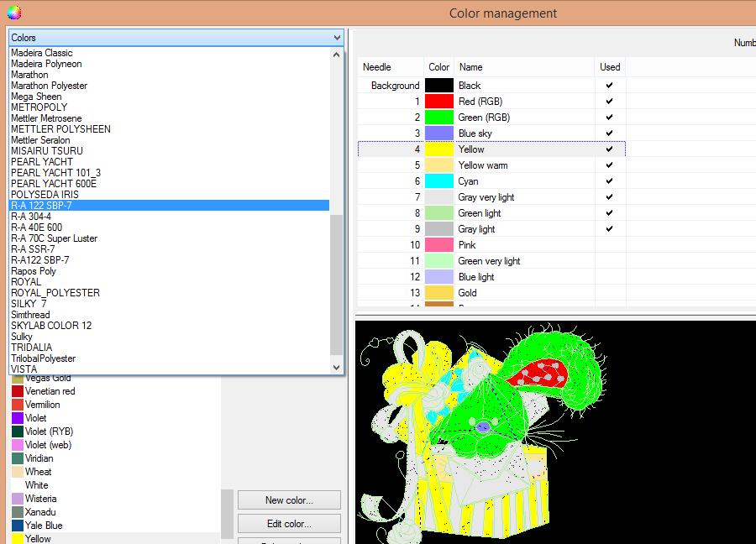Image resolution: width=756 pixels, height=544 pixels.
Task: Select Madeira Polyneon palette
Action: coord(46,64)
